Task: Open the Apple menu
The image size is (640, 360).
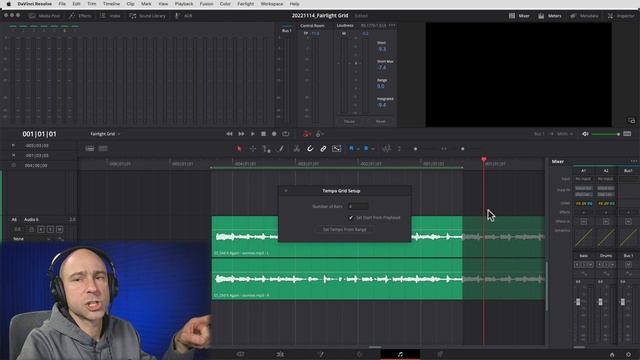Action: pyautogui.click(x=8, y=4)
